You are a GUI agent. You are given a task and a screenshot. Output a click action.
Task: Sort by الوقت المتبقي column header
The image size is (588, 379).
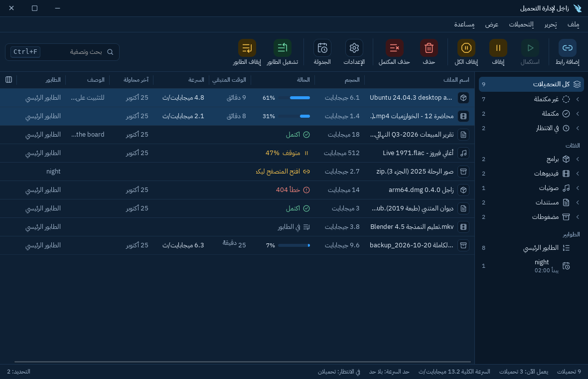point(229,80)
